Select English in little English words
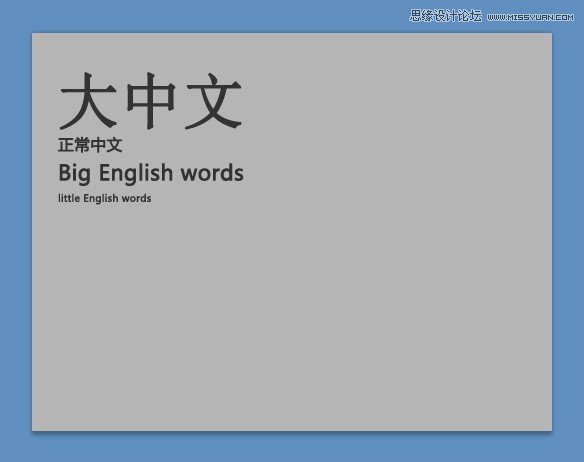The height and width of the screenshot is (462, 584). [101, 198]
